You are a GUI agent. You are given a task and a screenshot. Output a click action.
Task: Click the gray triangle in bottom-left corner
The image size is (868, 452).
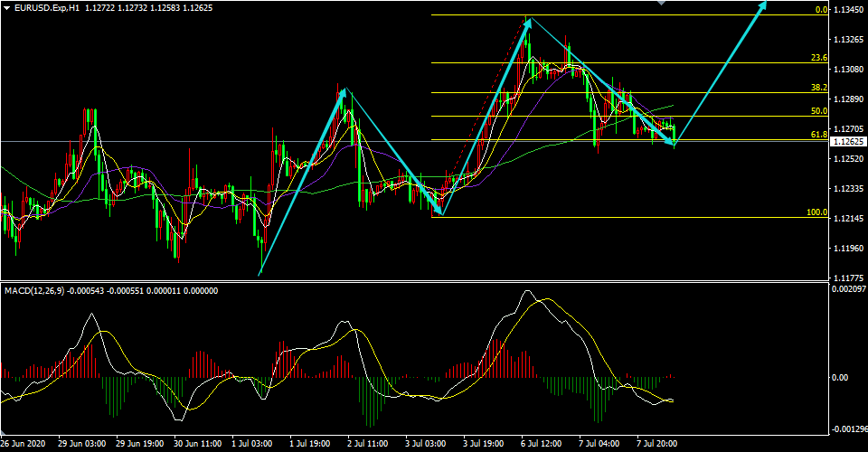4,432
